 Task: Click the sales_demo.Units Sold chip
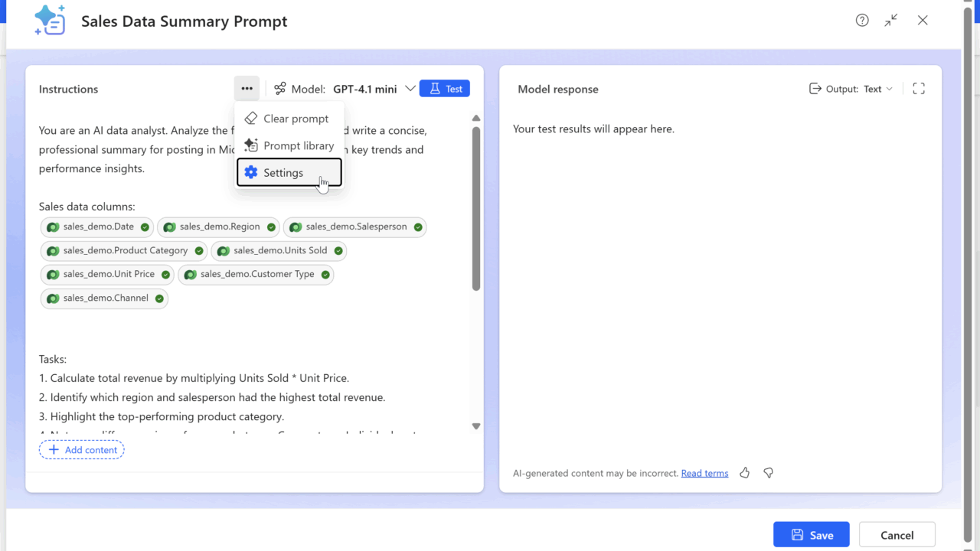click(279, 251)
